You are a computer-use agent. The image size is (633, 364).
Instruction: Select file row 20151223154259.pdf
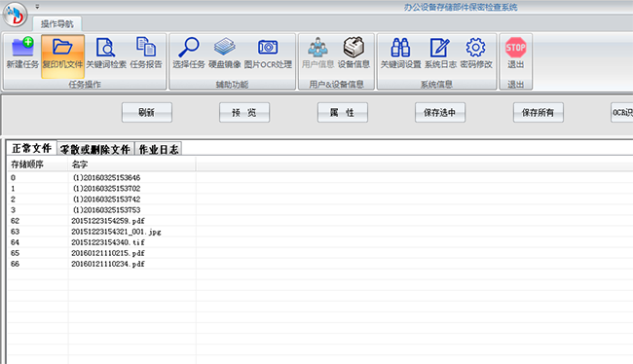pos(101,221)
